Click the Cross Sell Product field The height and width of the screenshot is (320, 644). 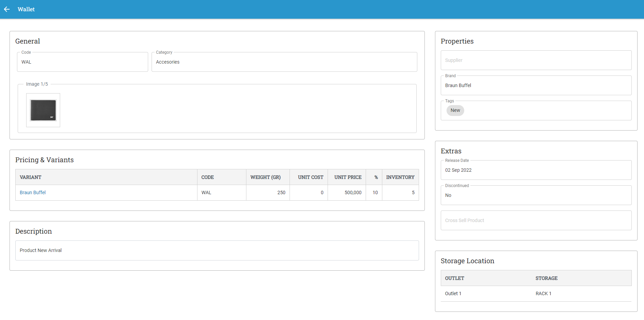coord(536,220)
